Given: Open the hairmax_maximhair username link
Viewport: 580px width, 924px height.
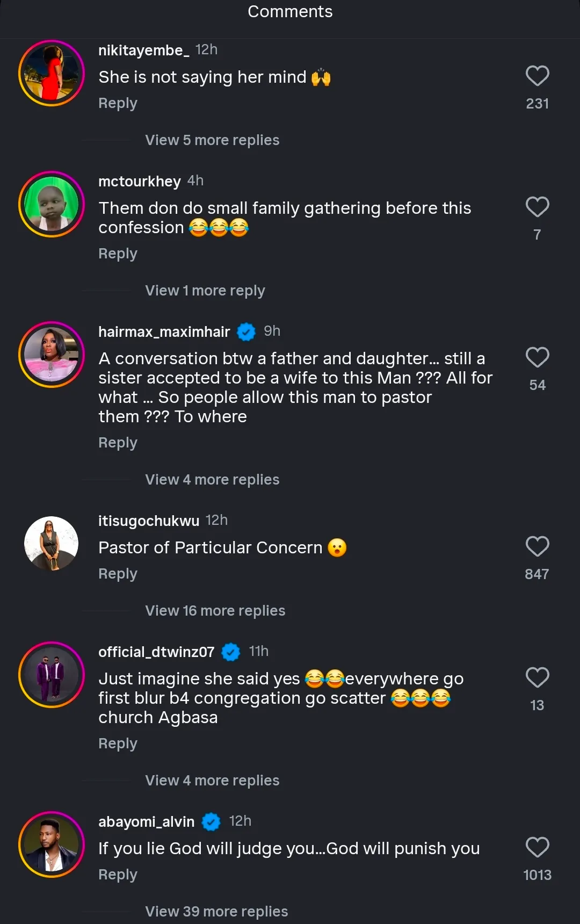Looking at the screenshot, I should (x=164, y=331).
